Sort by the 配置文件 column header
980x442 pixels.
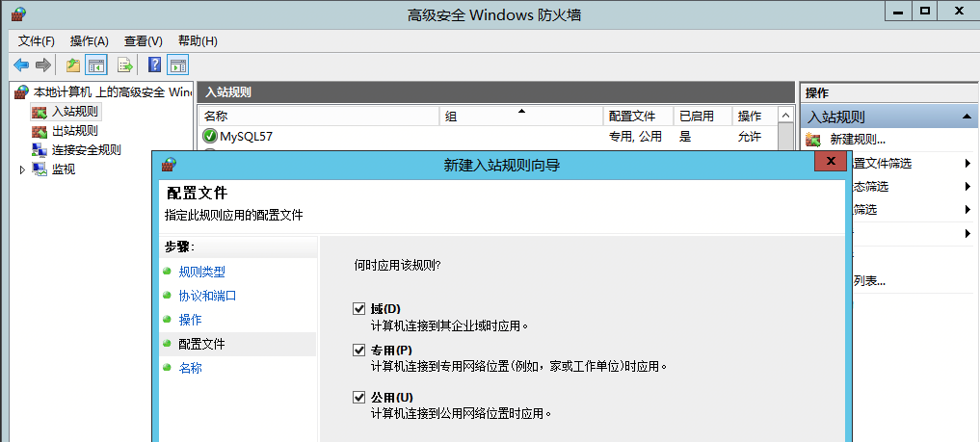639,117
